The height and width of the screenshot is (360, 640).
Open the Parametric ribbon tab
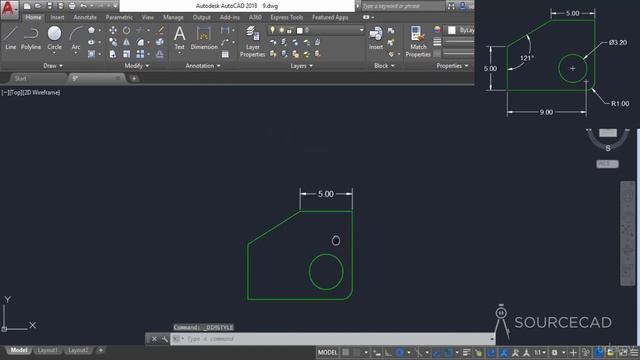coord(119,17)
